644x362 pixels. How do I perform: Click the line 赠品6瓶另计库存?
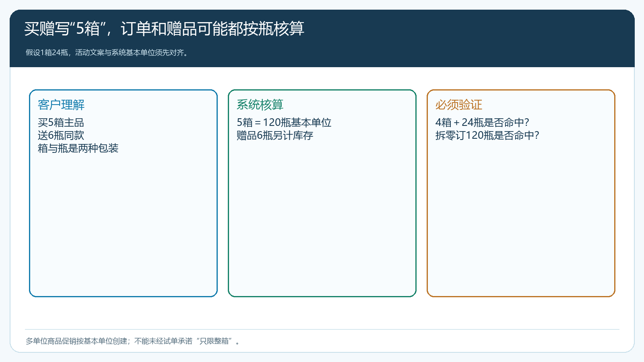click(x=275, y=135)
